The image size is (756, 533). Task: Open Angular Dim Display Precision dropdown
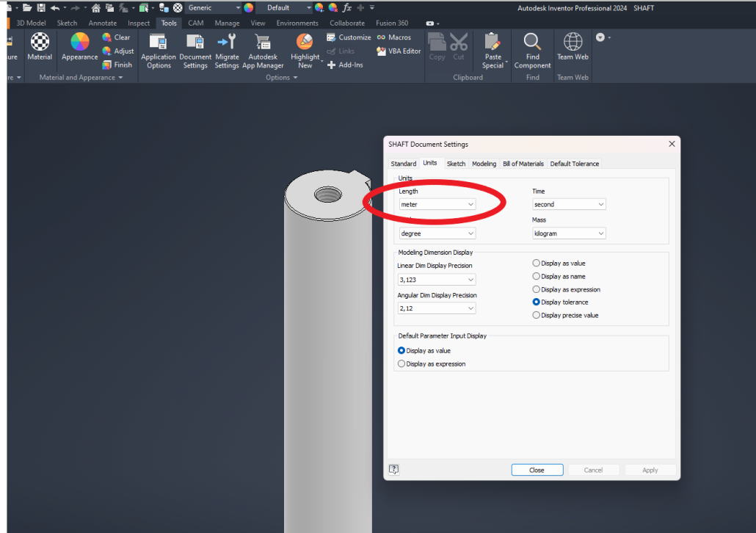(x=436, y=308)
